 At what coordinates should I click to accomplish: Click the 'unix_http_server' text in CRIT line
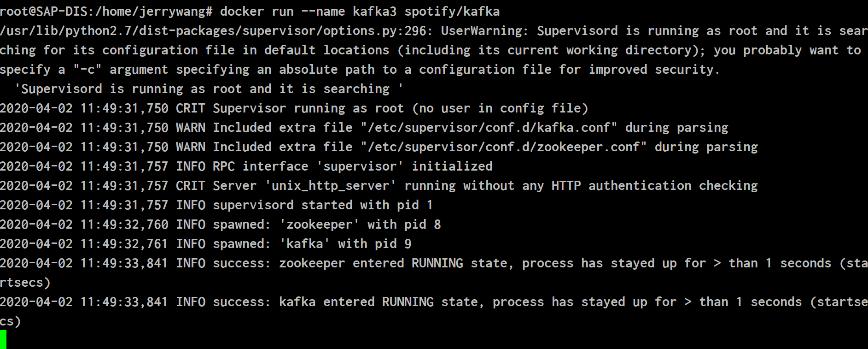point(331,186)
